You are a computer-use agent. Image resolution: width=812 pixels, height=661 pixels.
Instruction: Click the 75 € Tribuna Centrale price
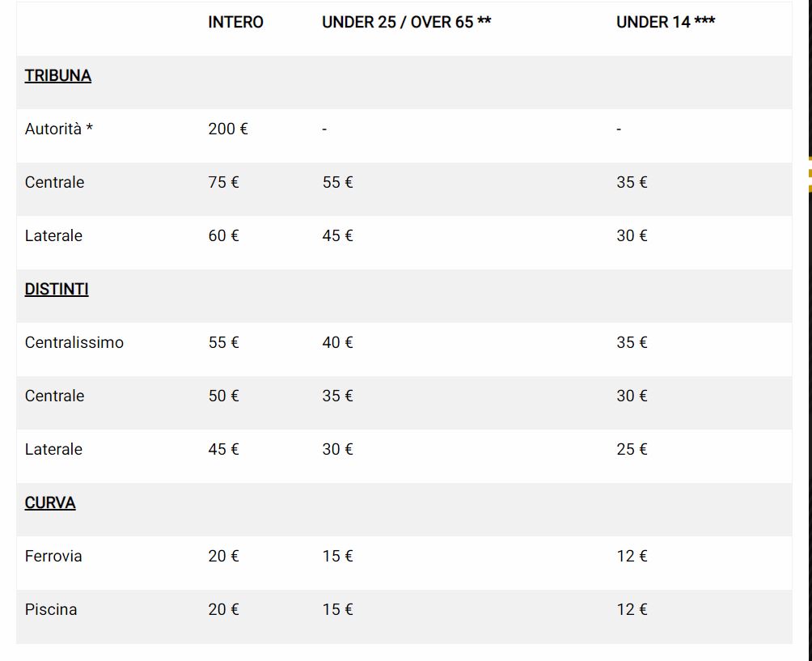click(x=223, y=182)
